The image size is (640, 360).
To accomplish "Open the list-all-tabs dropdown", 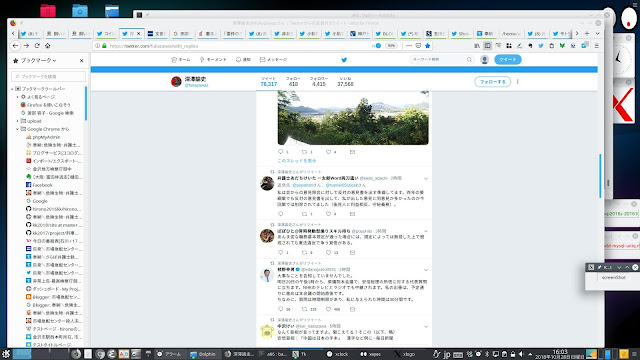I will [597, 33].
